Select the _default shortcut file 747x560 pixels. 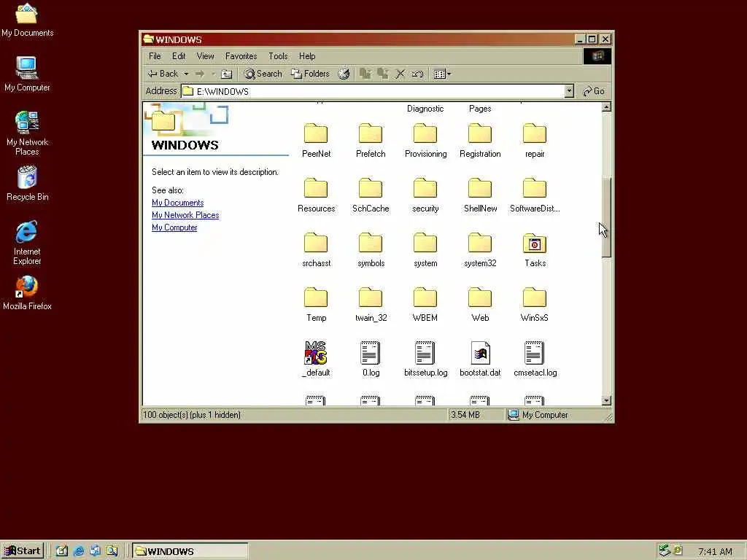point(316,359)
